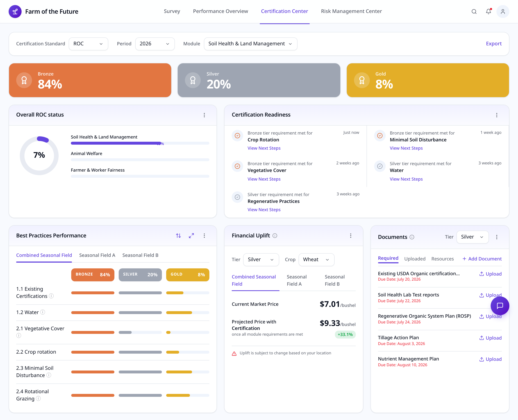The width and height of the screenshot is (518, 420).
Task: Upload Existing USDA Organic certification document
Action: [x=490, y=274]
